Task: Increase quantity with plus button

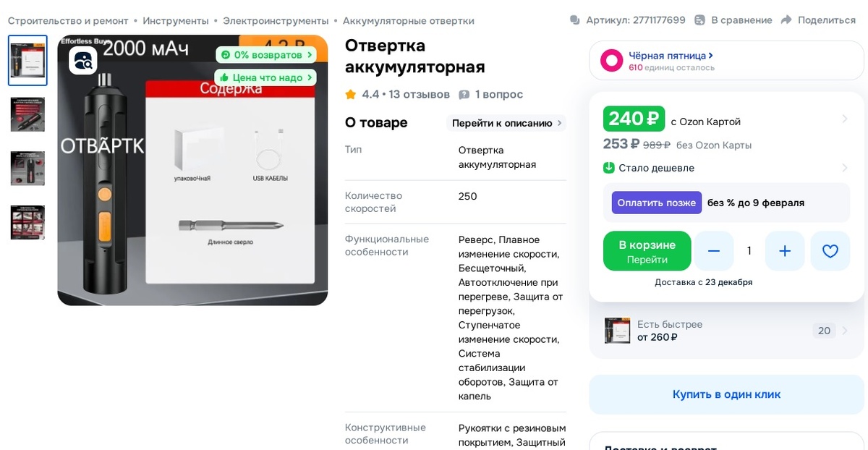Action: tap(785, 251)
